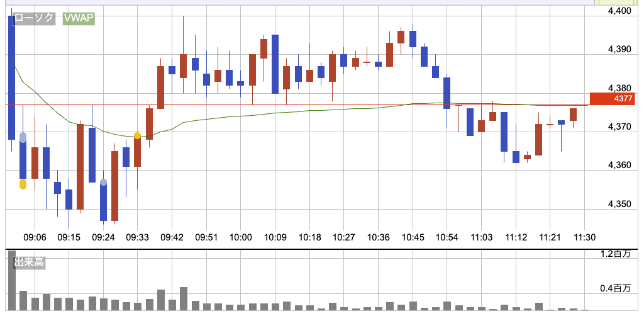Select the tall blue opening candle at far left
Image resolution: width=644 pixels, height=316 pixels.
11,76
